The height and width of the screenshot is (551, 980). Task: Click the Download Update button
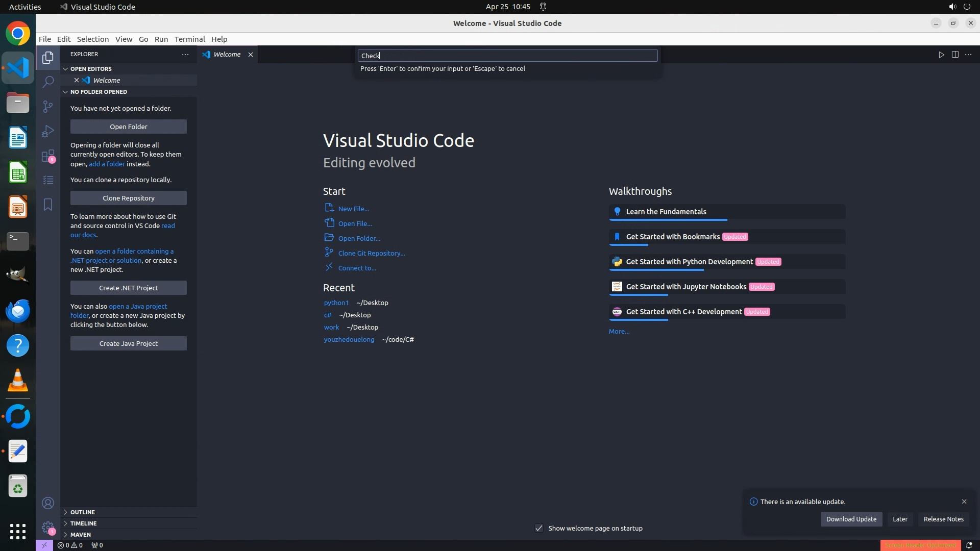pyautogui.click(x=851, y=519)
